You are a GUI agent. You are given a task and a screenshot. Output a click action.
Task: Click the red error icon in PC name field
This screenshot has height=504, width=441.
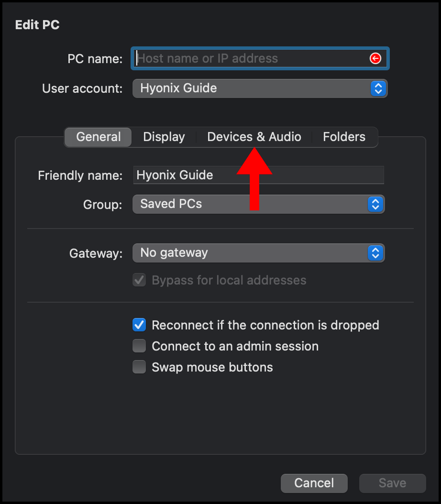(x=376, y=58)
